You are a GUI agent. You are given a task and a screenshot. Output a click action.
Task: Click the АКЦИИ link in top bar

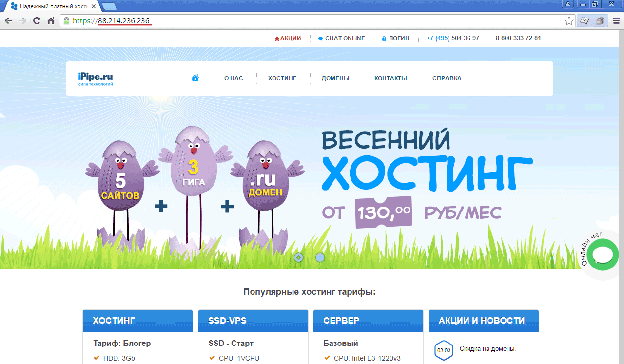288,38
